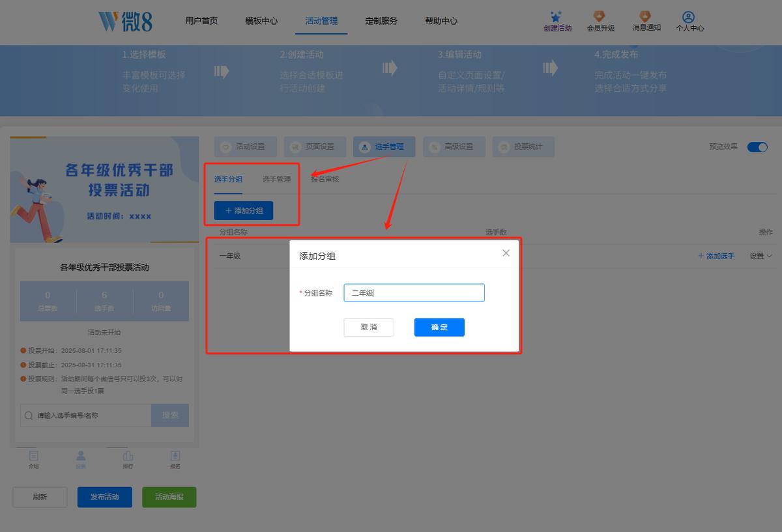Click the 微8 logo

tap(126, 21)
